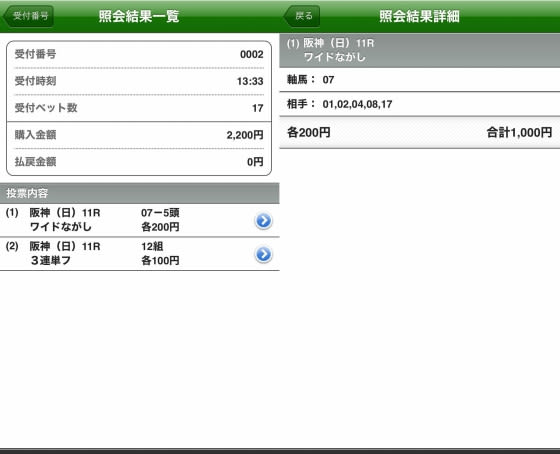The image size is (560, 454).
Task: Select the 阪神 11R ワイドながし row
Action: (x=140, y=220)
